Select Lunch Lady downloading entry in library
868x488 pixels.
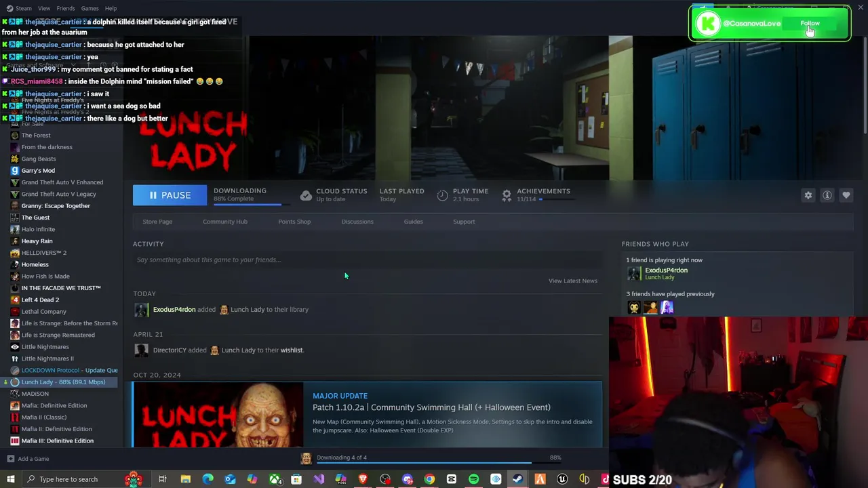pos(63,382)
